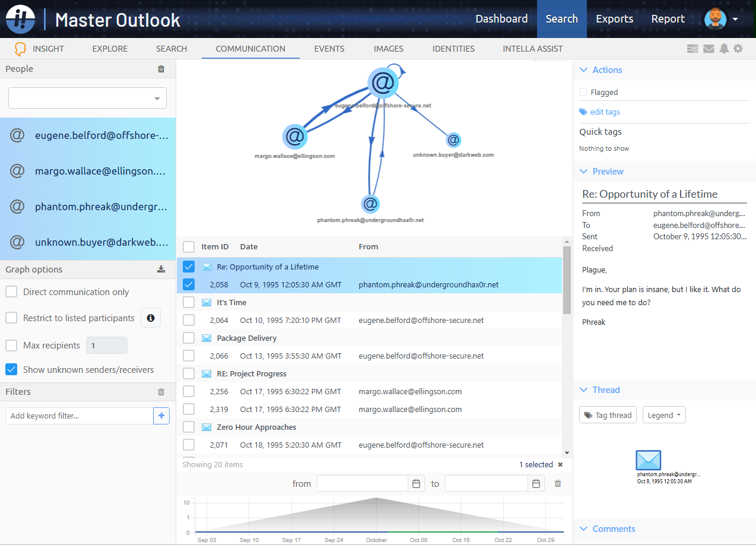Check the Flagged checkbox in Actions
Viewport: 756px width, 545px height.
(x=582, y=92)
